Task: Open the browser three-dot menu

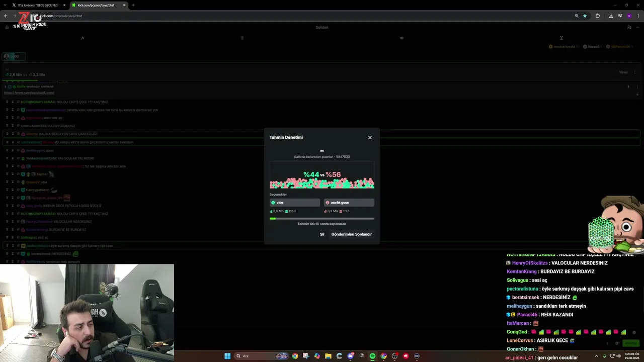Action: click(637, 16)
